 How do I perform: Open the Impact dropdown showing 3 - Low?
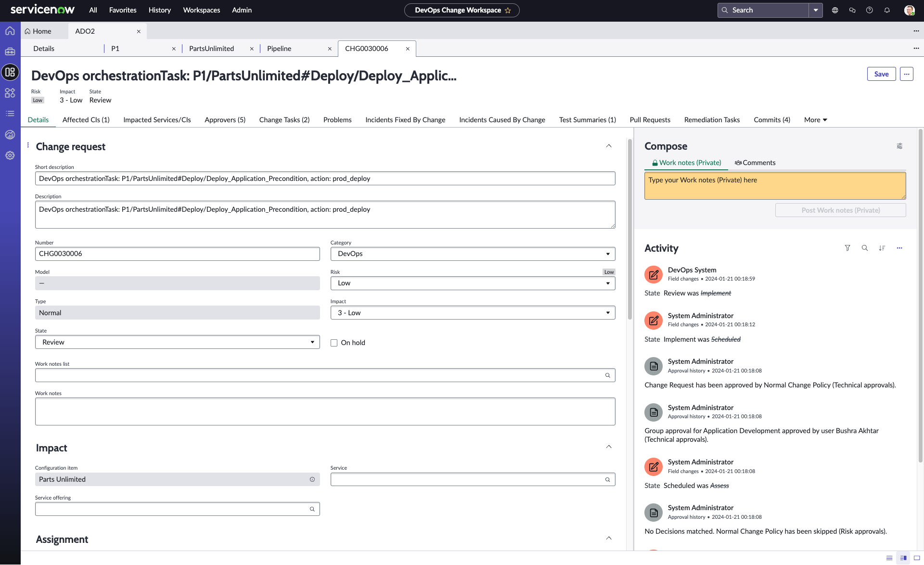[473, 313]
